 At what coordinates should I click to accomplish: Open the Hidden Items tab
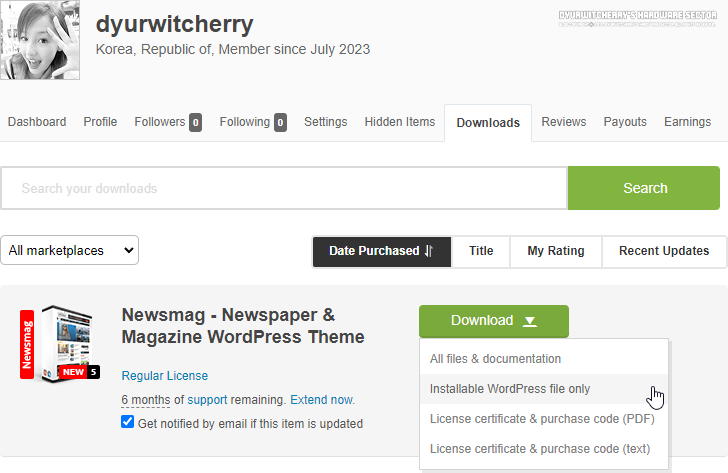tap(400, 122)
